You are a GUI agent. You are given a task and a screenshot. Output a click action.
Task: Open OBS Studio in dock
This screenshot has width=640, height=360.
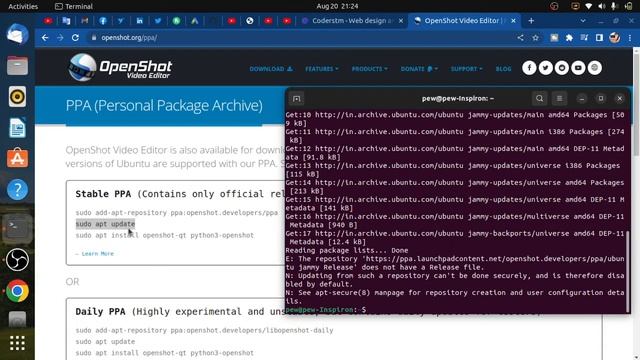[x=17, y=260]
